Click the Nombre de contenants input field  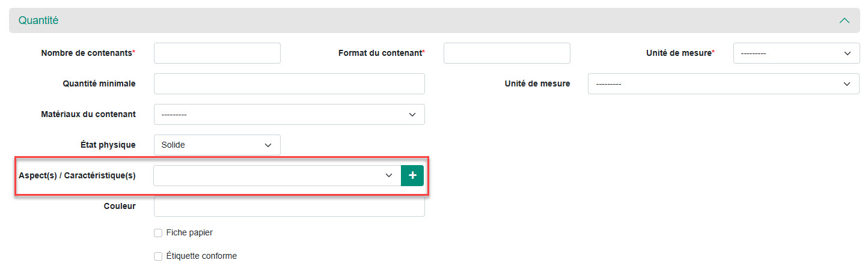click(x=217, y=53)
